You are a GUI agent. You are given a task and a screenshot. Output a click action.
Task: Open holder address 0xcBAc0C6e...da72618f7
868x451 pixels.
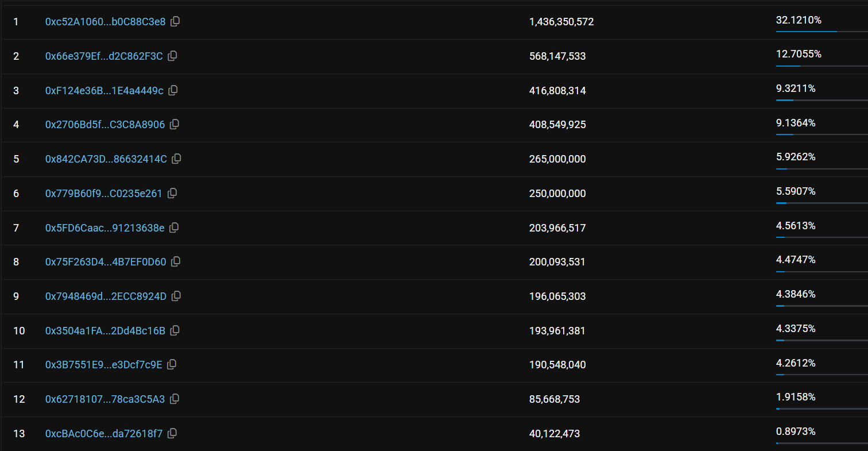tap(104, 434)
